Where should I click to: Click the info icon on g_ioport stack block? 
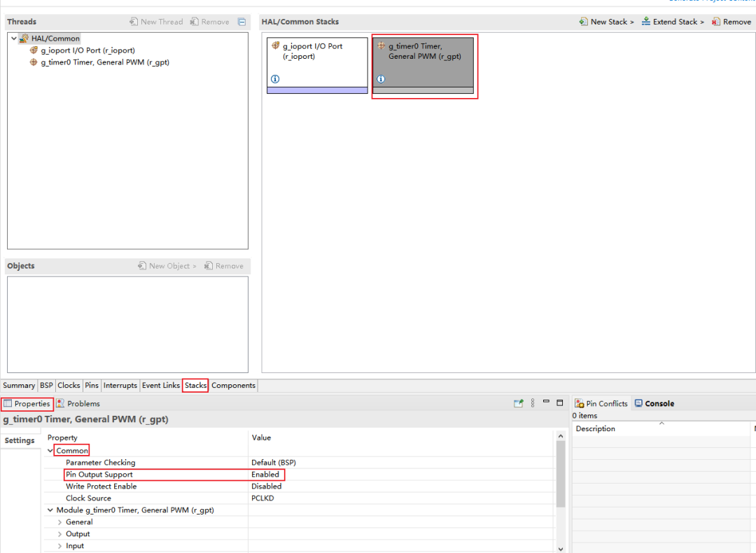click(275, 78)
